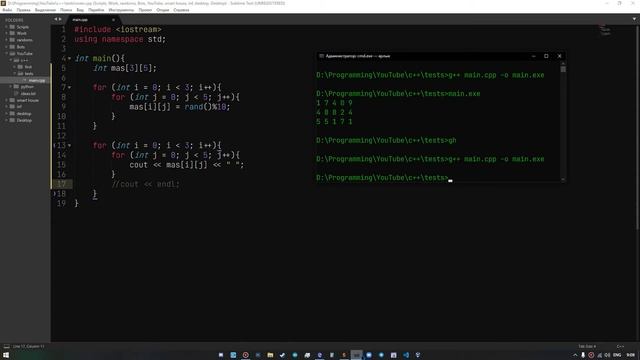Click the Scripts folder icon
Screen dimensions: 640x360
coord(12,27)
